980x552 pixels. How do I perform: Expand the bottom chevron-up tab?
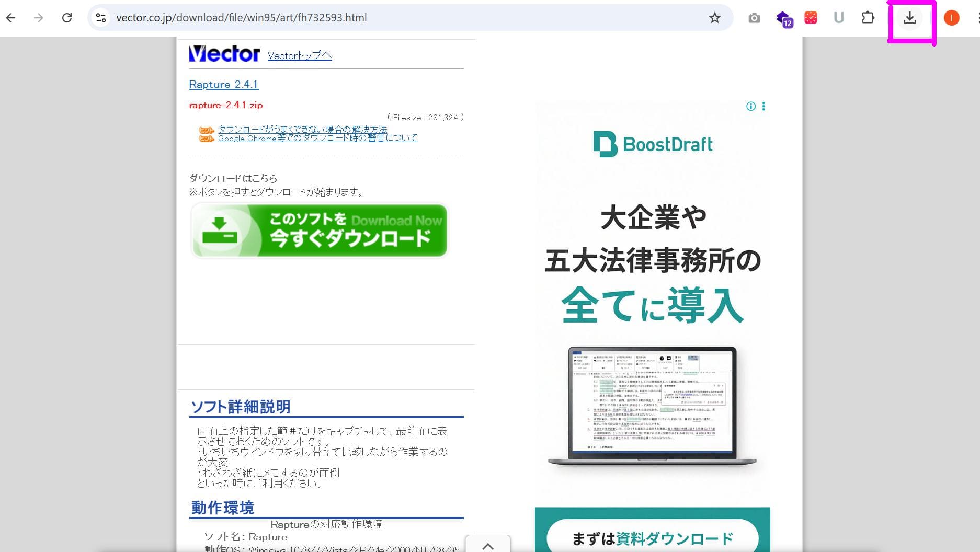(x=487, y=546)
